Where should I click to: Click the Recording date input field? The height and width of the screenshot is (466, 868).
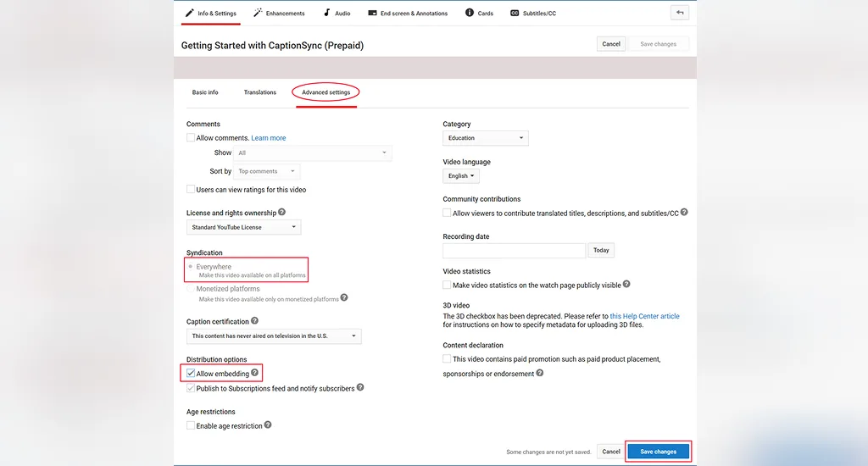(x=515, y=251)
